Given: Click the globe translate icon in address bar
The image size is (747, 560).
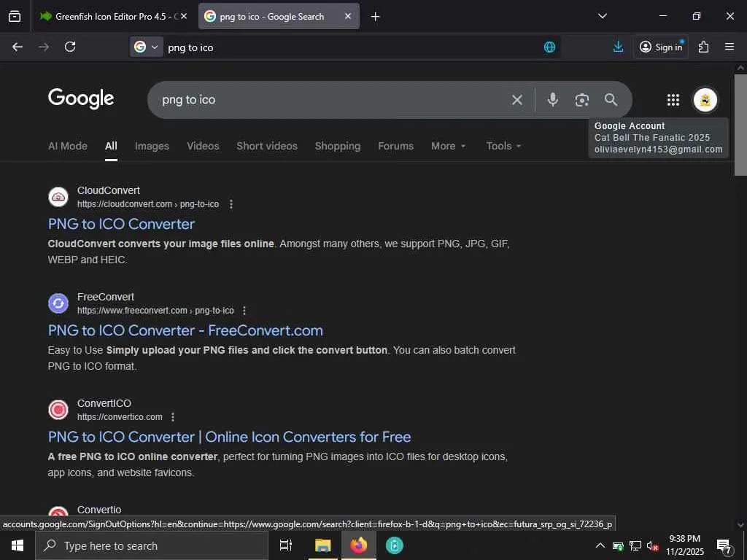Looking at the screenshot, I should pyautogui.click(x=549, y=47).
